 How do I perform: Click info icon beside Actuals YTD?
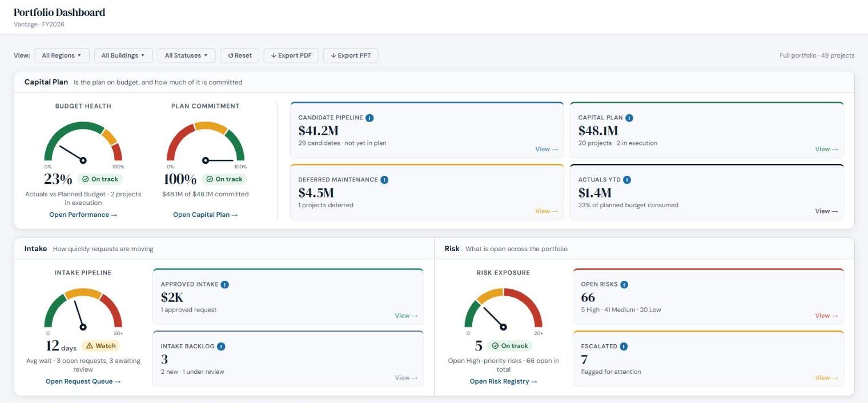(627, 179)
